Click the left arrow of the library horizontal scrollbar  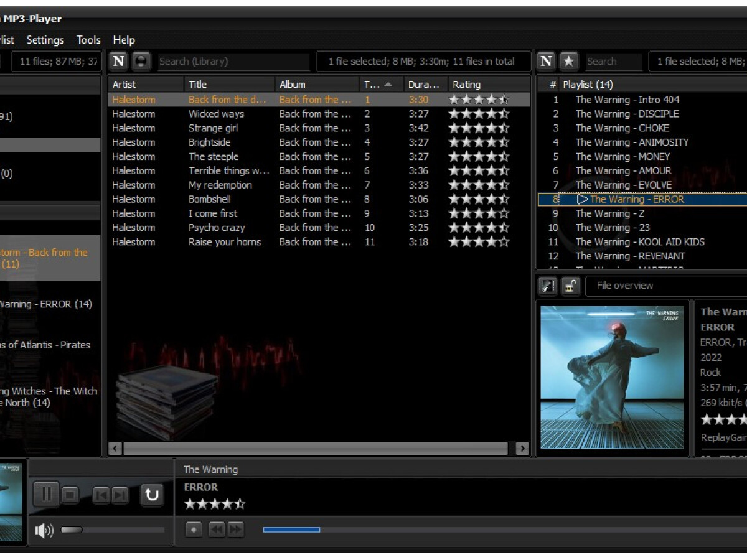point(115,448)
